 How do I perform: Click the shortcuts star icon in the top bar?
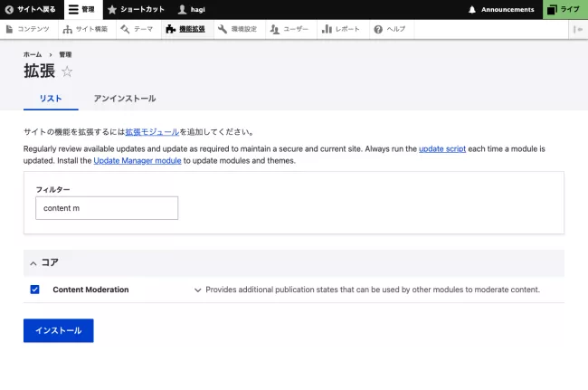tap(112, 9)
